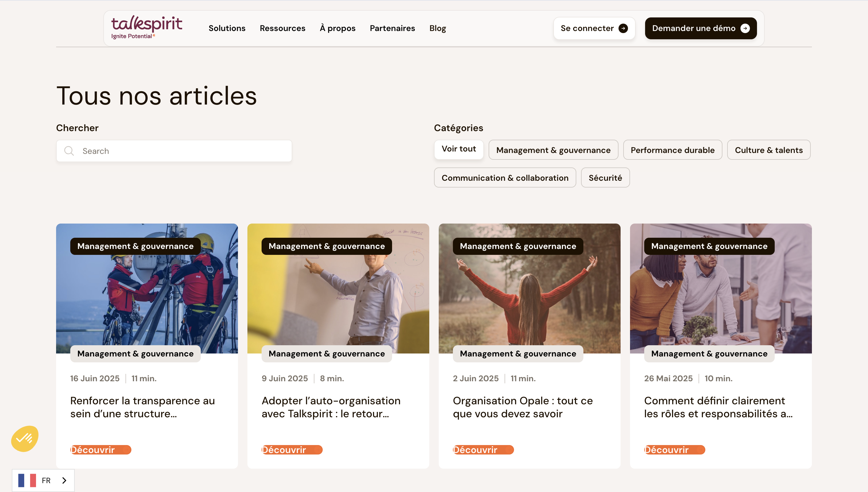Screen dimensions: 868x492
Task: Click the 'Chercher' label
Action: [x=77, y=128]
